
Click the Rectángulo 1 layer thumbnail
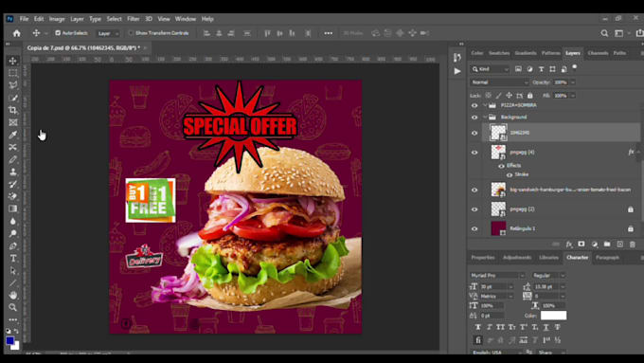tap(498, 228)
